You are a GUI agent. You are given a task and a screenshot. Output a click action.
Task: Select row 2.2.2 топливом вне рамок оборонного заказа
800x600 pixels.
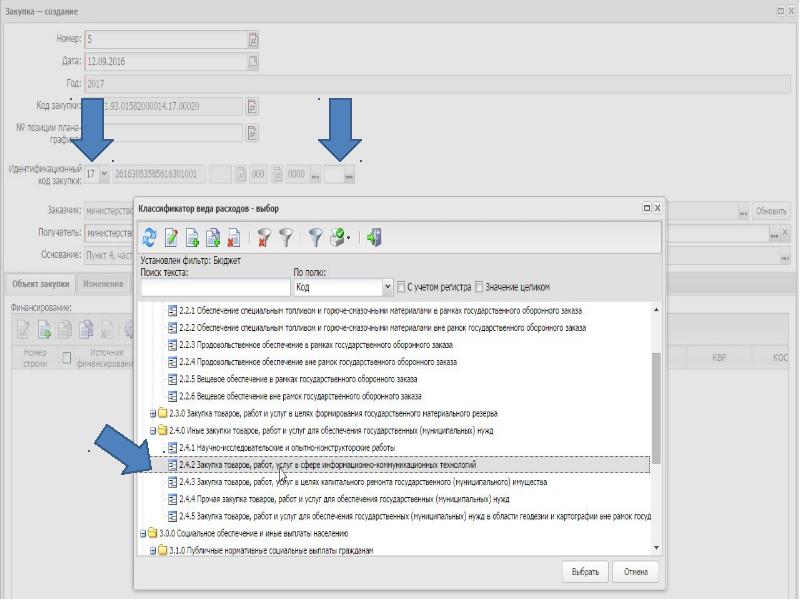(x=377, y=328)
